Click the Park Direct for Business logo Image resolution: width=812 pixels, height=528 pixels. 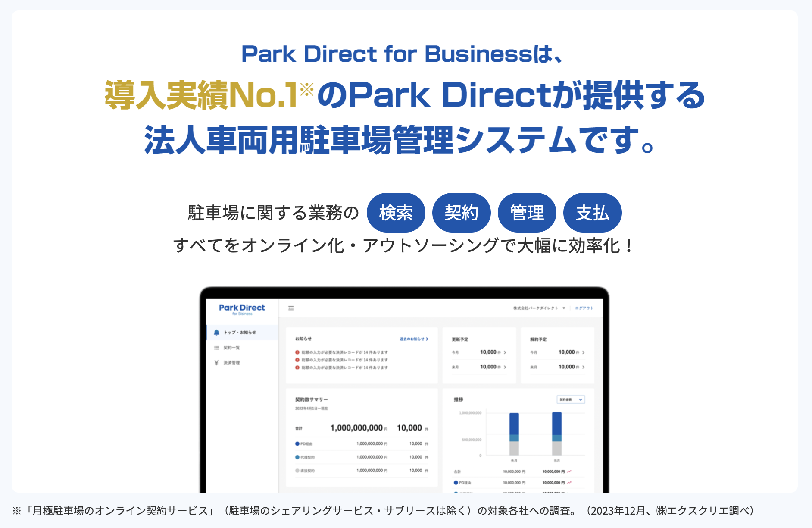242,309
